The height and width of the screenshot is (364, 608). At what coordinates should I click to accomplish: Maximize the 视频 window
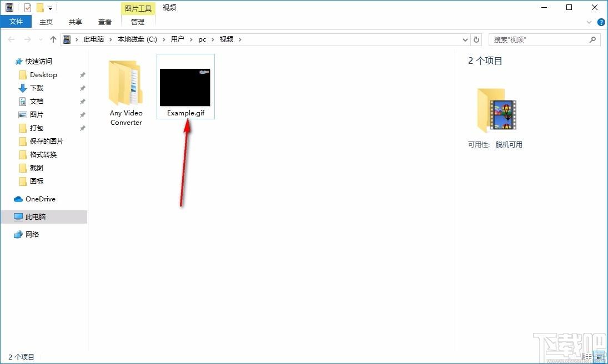coord(569,7)
